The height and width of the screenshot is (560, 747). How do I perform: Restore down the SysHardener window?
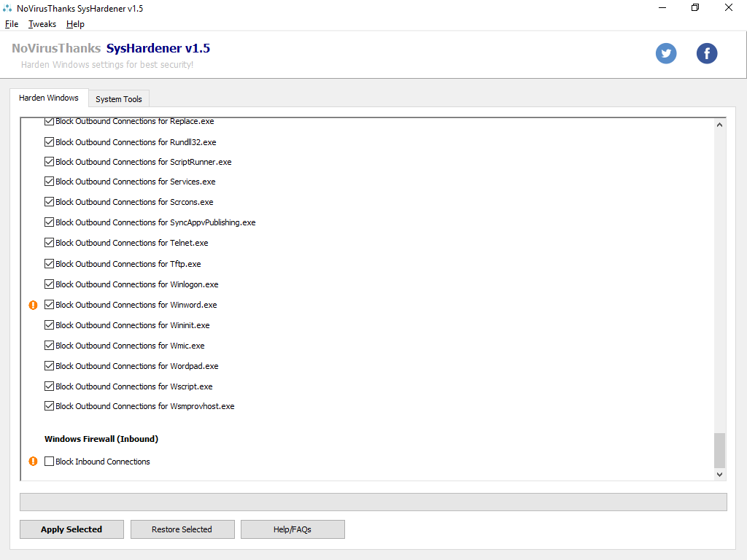coord(695,7)
